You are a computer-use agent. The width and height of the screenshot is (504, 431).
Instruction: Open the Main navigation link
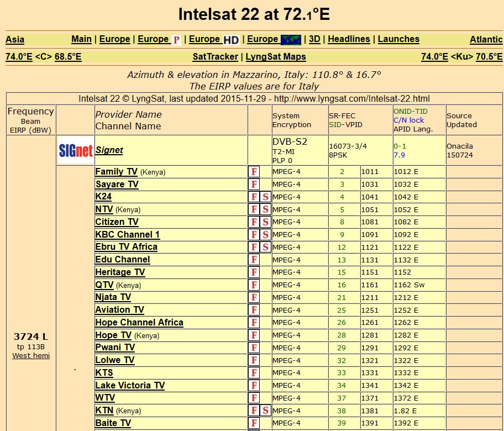click(x=81, y=39)
